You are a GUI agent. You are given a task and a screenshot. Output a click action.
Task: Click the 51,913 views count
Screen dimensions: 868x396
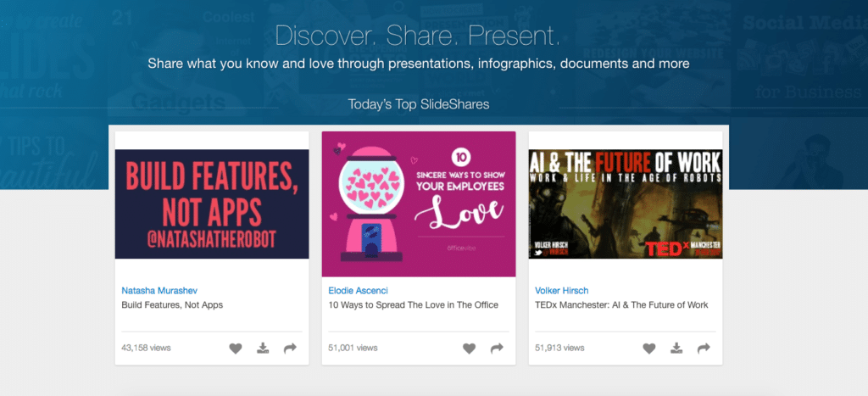tap(559, 348)
